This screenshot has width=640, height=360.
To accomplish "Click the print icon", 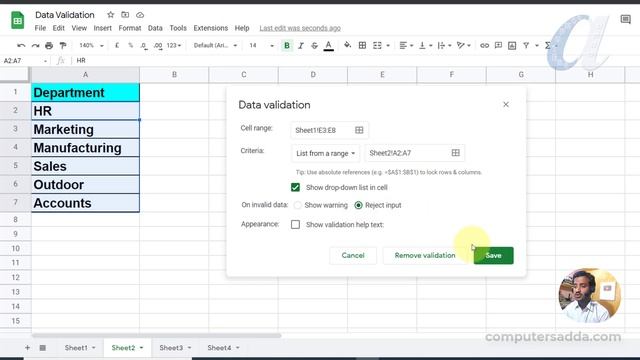I will [x=49, y=45].
